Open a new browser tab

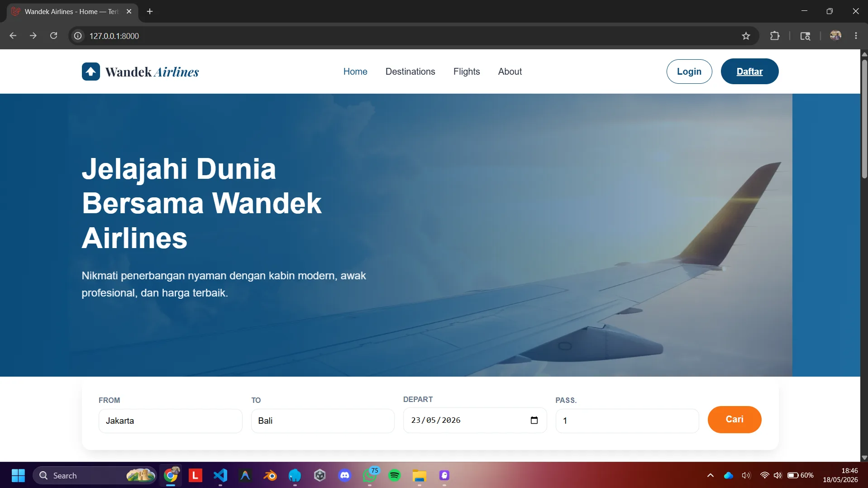click(x=150, y=11)
